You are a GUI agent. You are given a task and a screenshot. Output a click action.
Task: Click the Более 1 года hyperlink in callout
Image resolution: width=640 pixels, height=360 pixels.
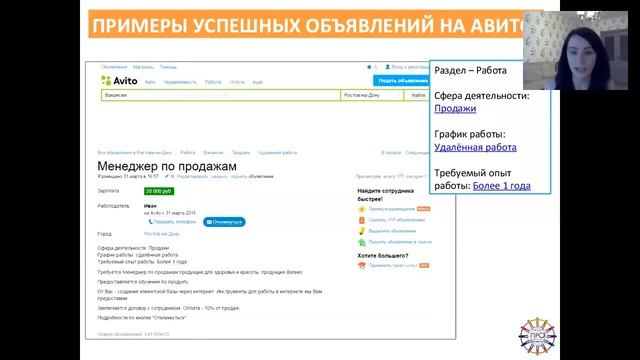tap(502, 186)
